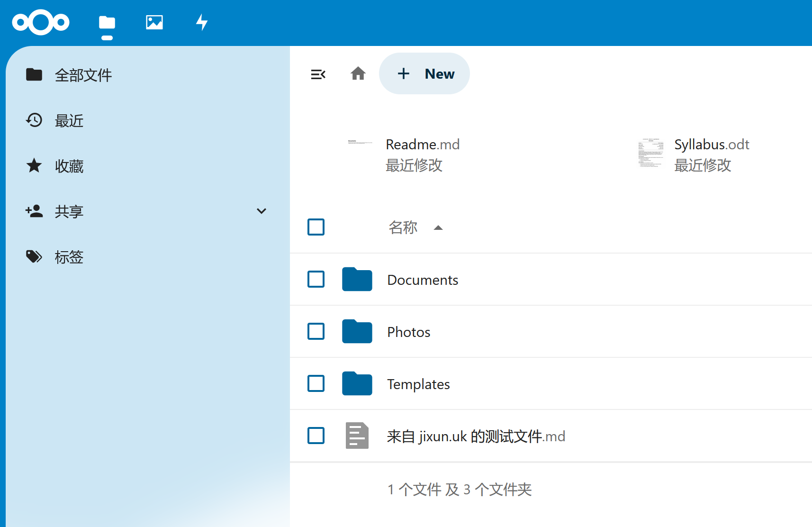Click the markdown file icon for jixun.uk test file

click(x=357, y=436)
